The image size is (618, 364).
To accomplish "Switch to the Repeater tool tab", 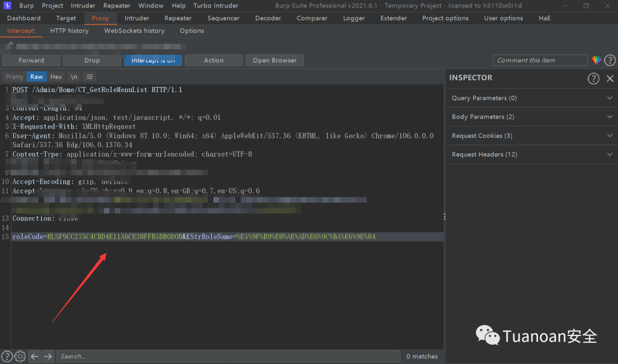I will (178, 18).
